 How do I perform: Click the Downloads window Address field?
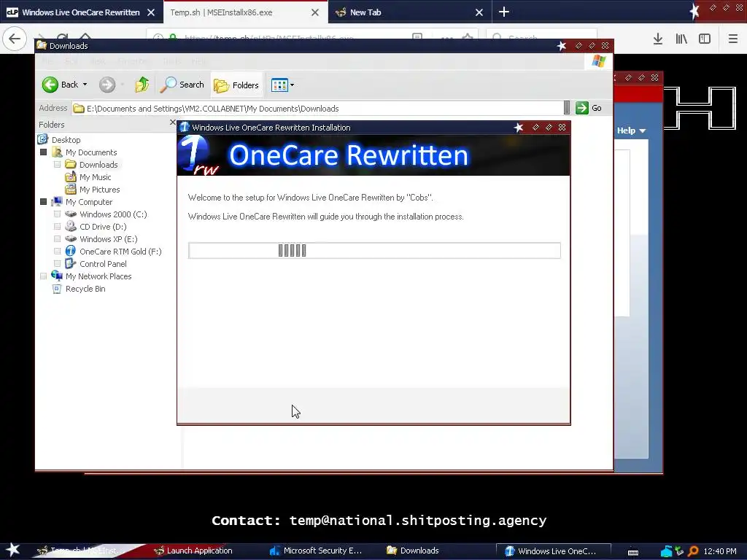[x=317, y=108]
